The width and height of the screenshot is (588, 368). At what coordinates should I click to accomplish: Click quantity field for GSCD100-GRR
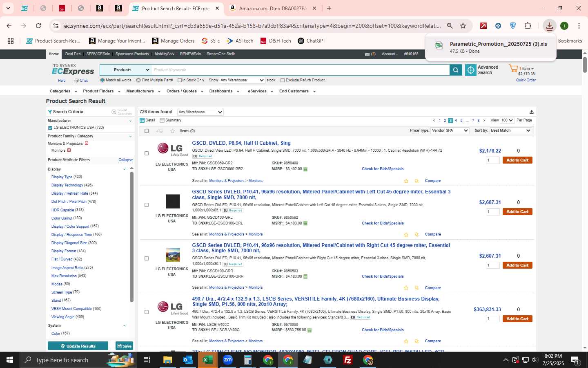pos(492,265)
